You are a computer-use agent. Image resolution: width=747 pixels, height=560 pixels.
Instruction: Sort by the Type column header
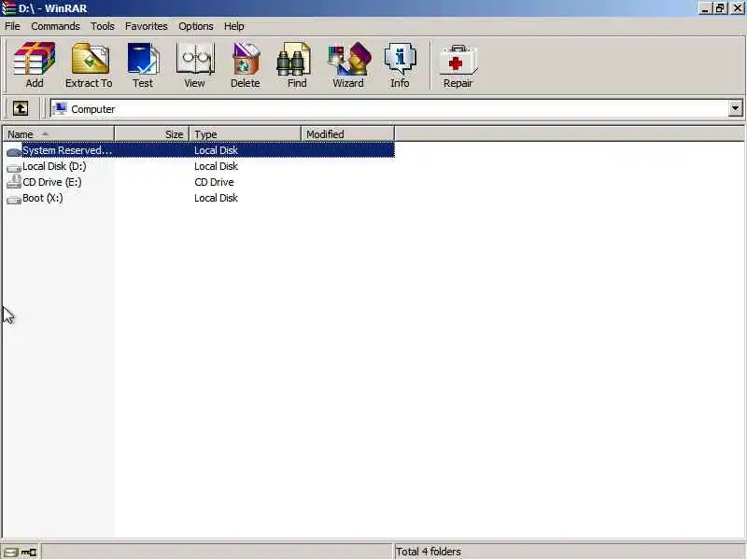(x=246, y=134)
